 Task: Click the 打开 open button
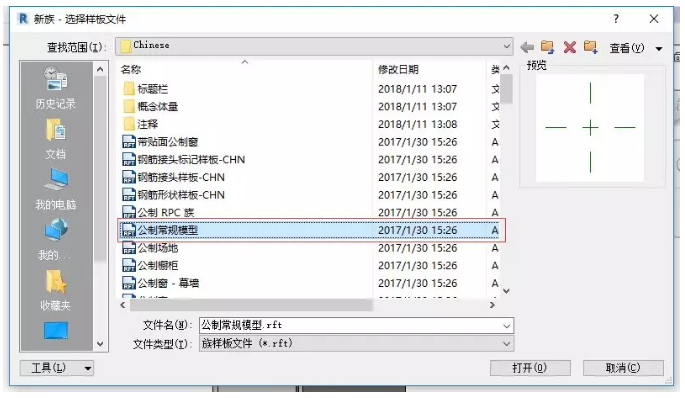coord(530,368)
